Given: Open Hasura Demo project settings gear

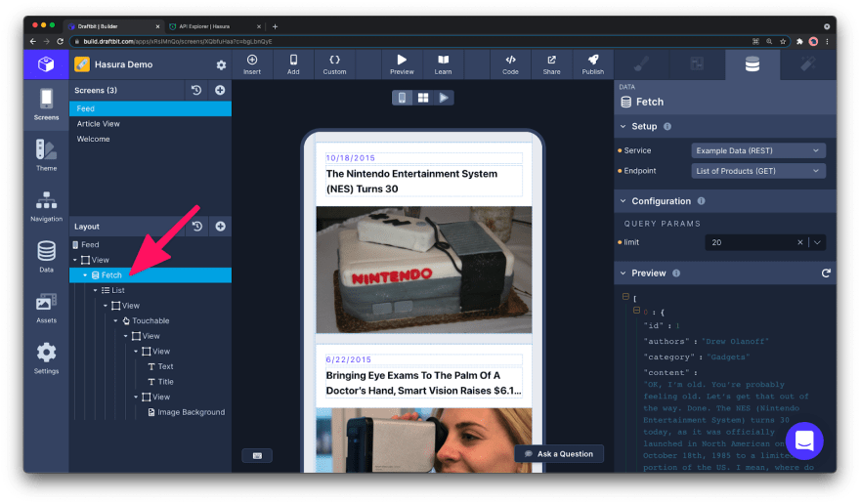Looking at the screenshot, I should (221, 64).
